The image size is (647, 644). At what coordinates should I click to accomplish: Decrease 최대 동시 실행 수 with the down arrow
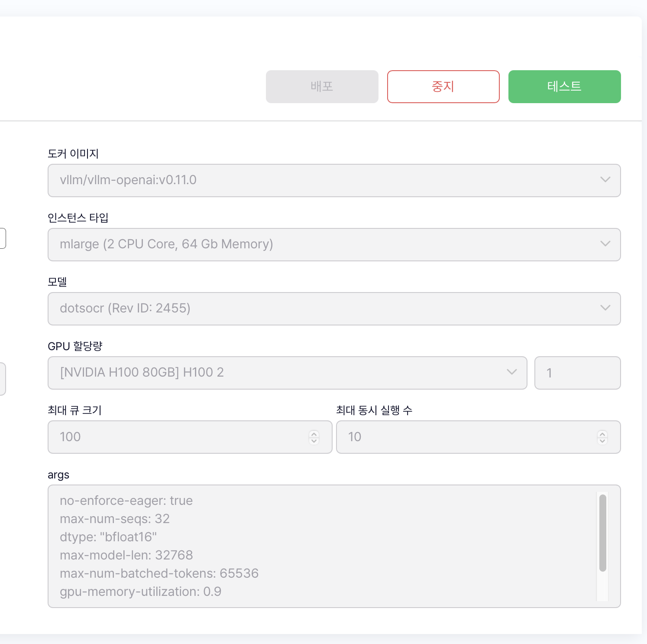[602, 441]
